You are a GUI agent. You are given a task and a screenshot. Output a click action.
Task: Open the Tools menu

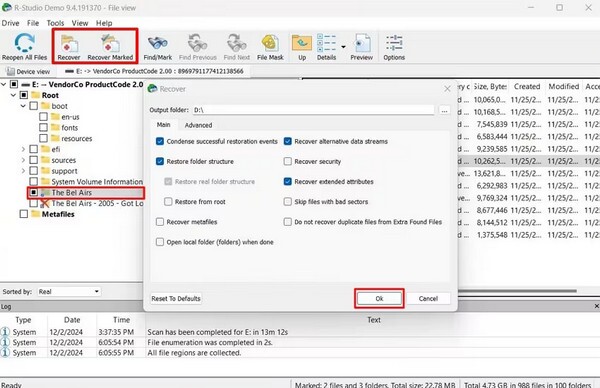(x=55, y=23)
